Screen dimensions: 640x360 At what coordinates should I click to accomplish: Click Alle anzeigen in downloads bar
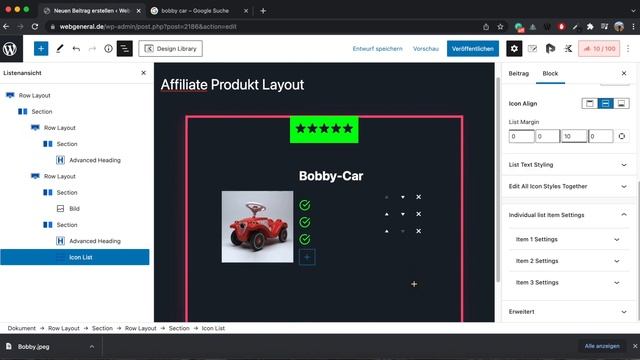click(602, 346)
